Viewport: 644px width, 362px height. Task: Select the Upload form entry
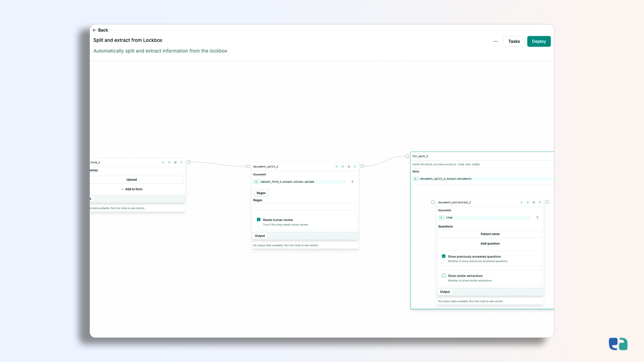[x=131, y=180]
